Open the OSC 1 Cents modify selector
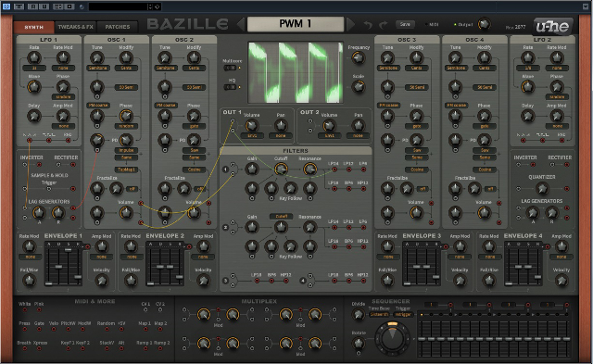The height and width of the screenshot is (364, 593). [126, 68]
